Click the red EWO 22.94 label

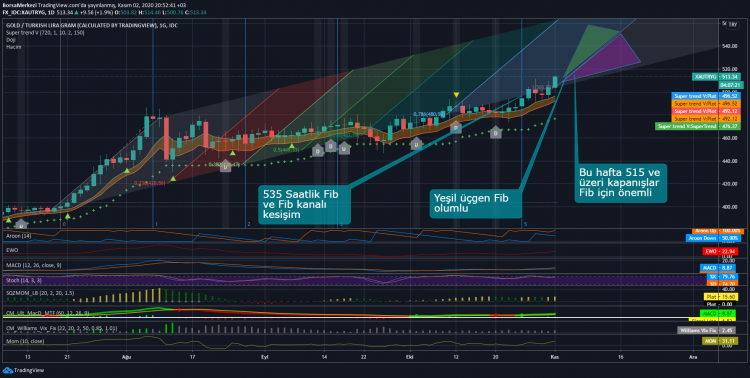tap(719, 251)
